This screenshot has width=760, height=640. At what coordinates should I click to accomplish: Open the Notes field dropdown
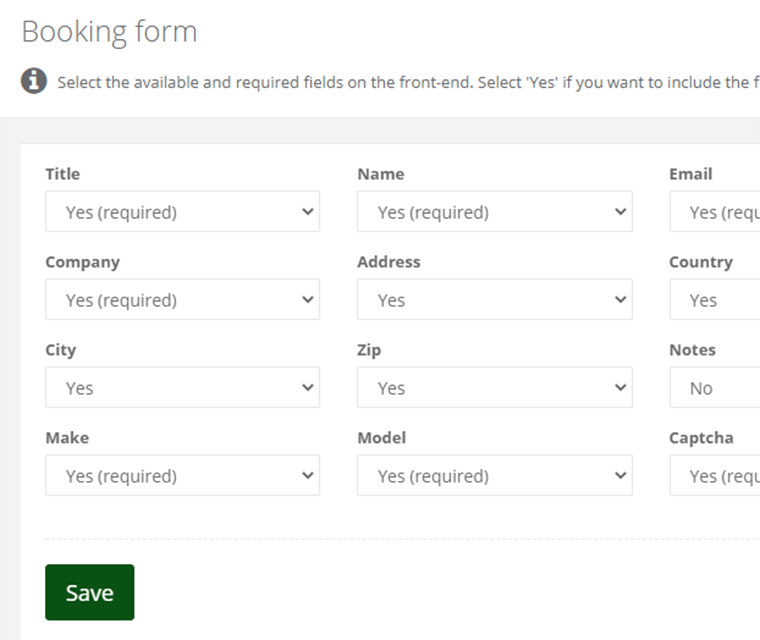714,387
